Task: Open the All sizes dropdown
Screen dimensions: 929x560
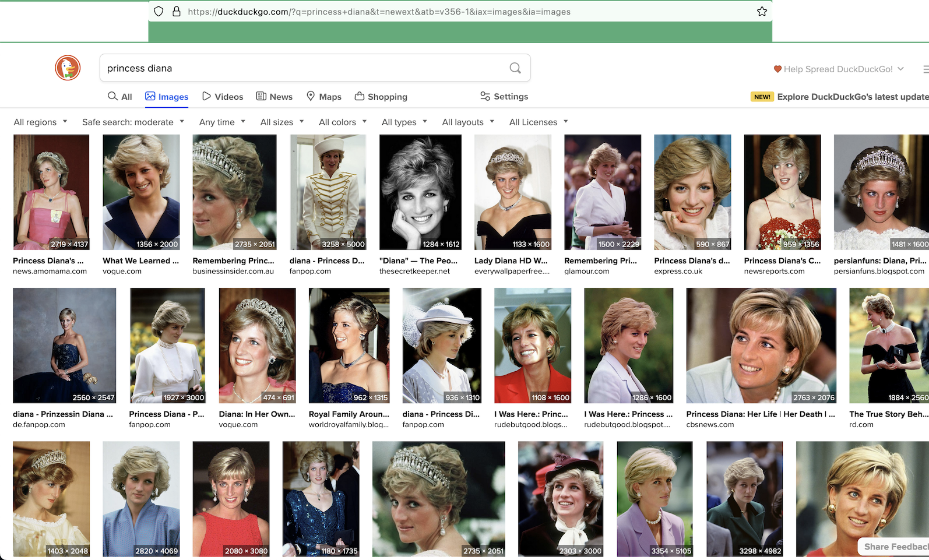Action: (x=282, y=122)
